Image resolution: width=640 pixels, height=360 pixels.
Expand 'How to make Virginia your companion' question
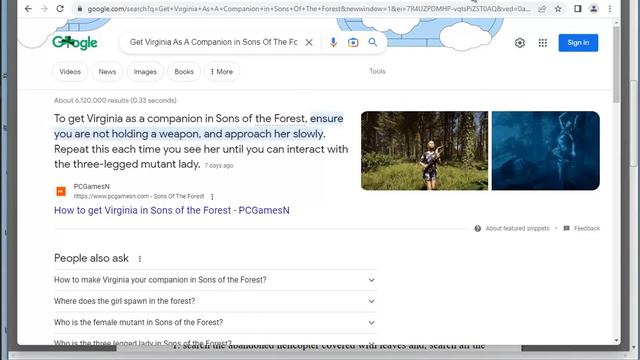tap(215, 280)
